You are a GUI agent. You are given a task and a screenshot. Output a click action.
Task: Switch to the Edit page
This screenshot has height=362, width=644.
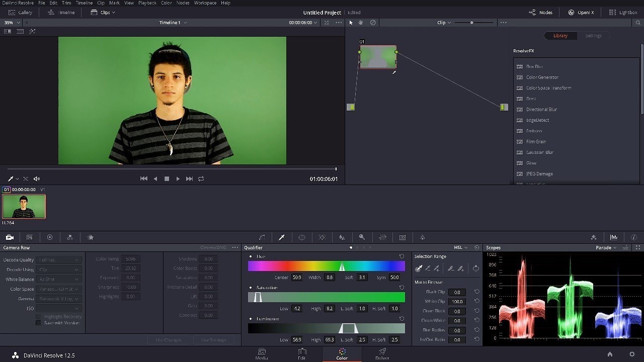[x=302, y=354]
